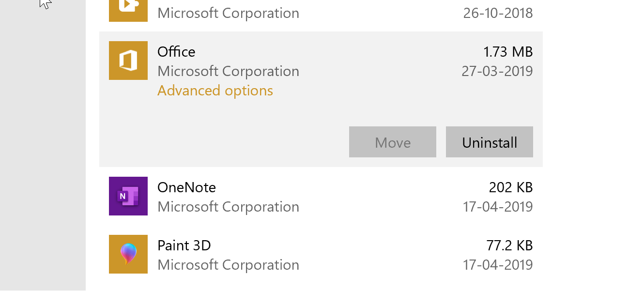Click the 26-10-2018 date at top
The height and width of the screenshot is (291, 644).
coord(498,13)
